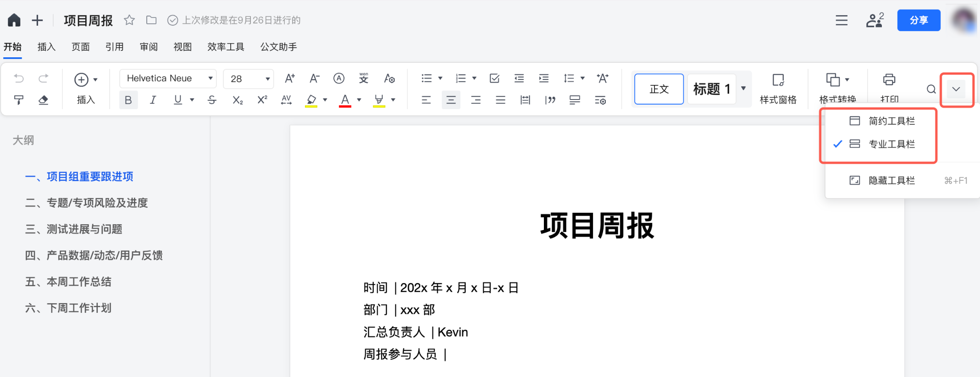980x377 pixels.
Task: Clear formatting with the eraser icon
Action: click(44, 100)
